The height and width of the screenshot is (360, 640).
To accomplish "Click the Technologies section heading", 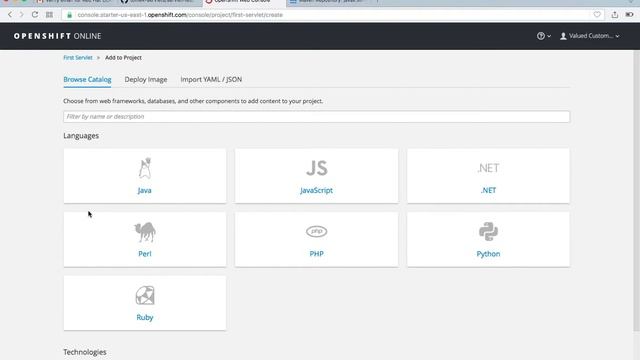I will tap(85, 352).
